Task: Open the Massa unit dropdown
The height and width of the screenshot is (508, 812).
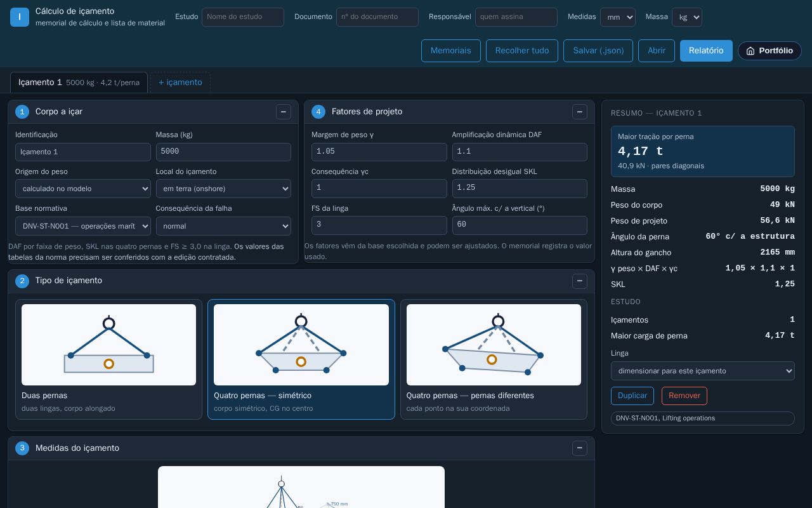Action: [687, 17]
